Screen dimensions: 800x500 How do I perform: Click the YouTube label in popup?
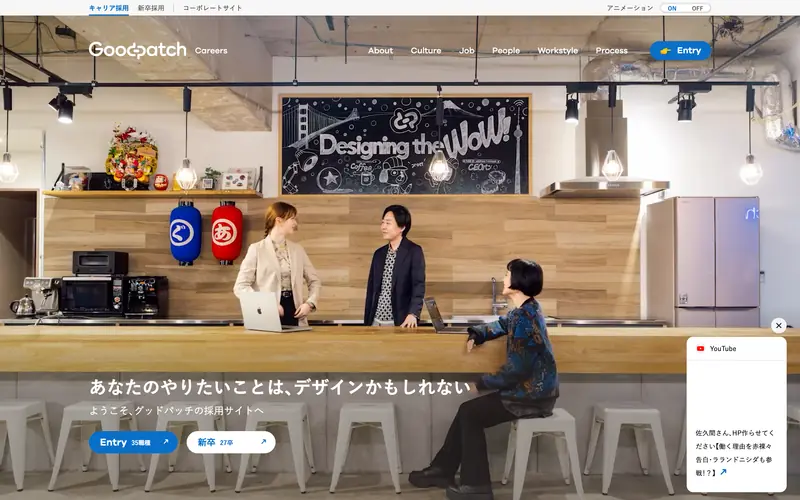pyautogui.click(x=723, y=348)
